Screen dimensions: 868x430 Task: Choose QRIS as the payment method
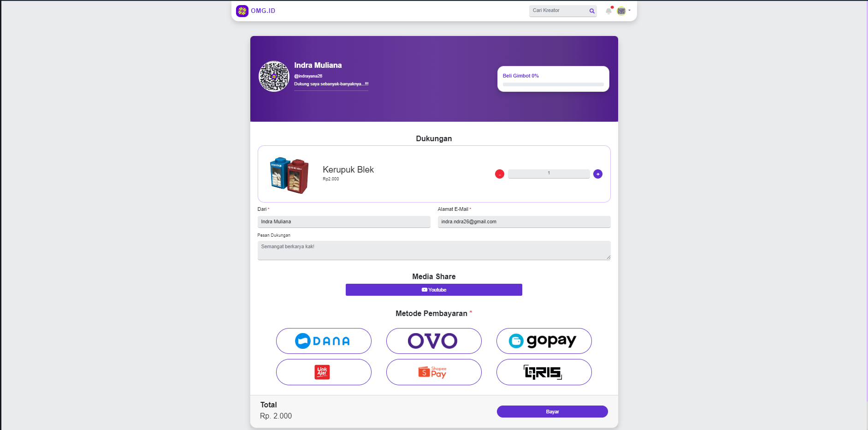pos(544,372)
